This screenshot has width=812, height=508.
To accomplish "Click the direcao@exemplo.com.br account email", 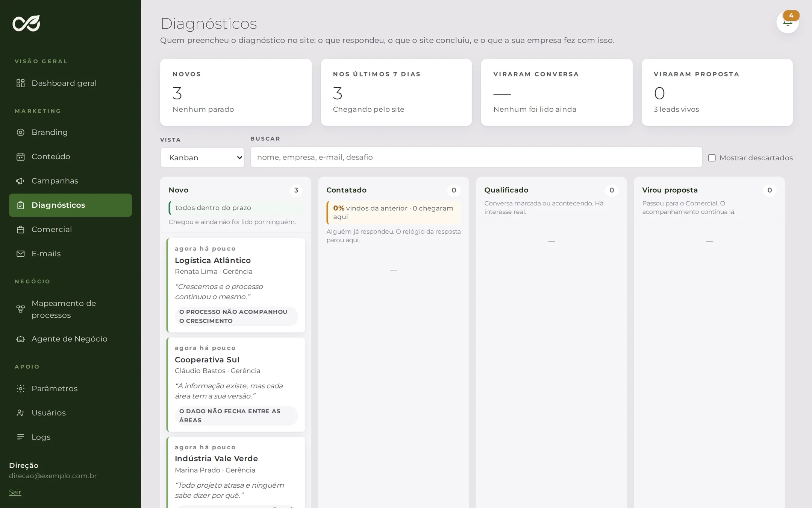I will coord(53,476).
